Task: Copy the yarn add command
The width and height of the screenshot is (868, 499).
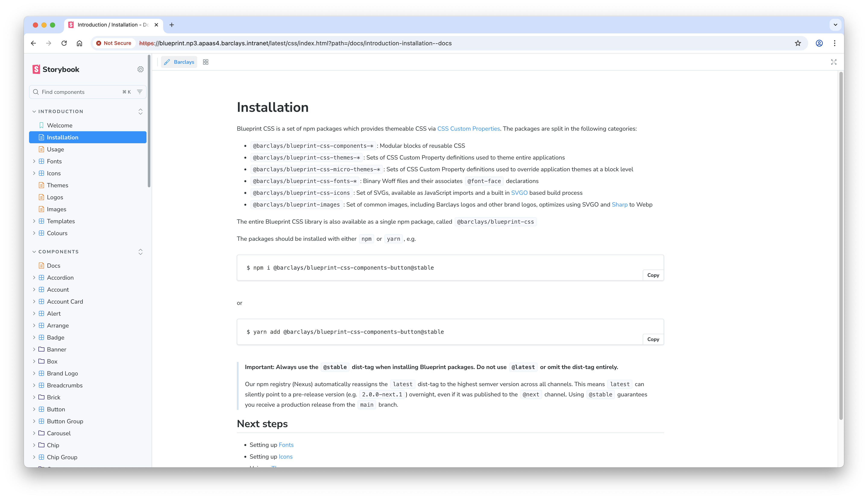Action: pyautogui.click(x=653, y=339)
